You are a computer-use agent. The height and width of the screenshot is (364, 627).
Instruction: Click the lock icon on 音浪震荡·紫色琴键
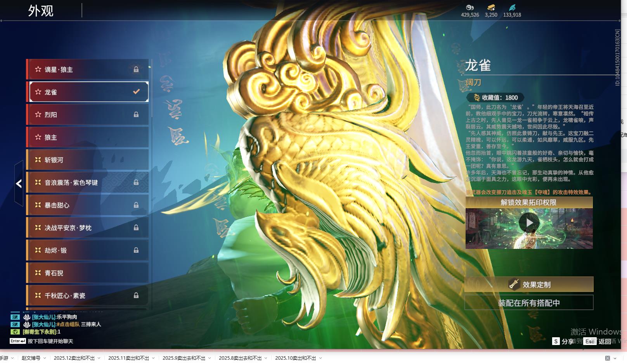pos(136,182)
